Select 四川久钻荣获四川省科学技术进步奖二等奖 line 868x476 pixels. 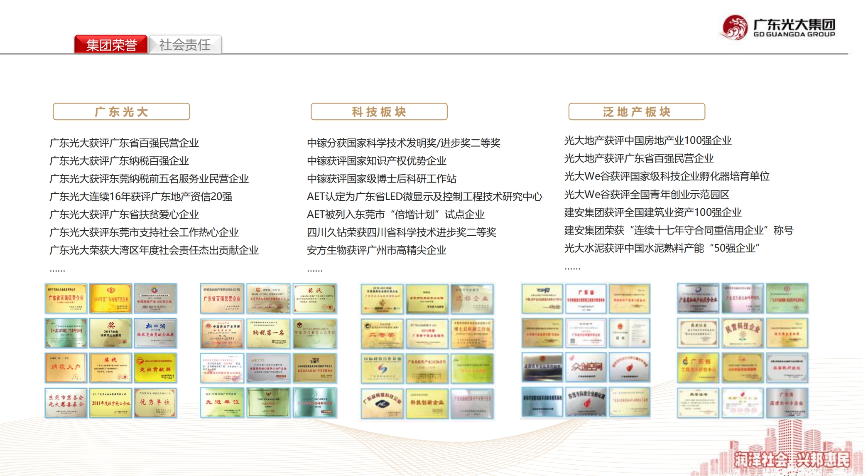pos(402,232)
